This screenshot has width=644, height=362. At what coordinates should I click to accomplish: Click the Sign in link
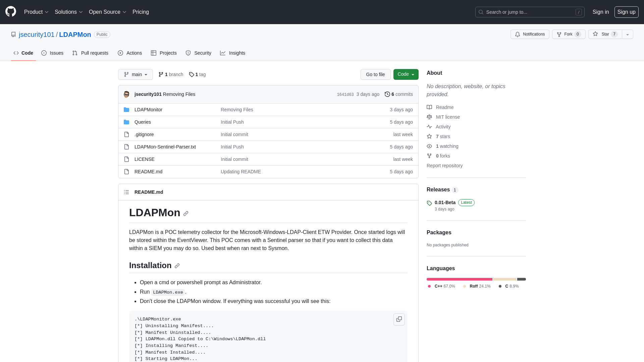point(601,12)
